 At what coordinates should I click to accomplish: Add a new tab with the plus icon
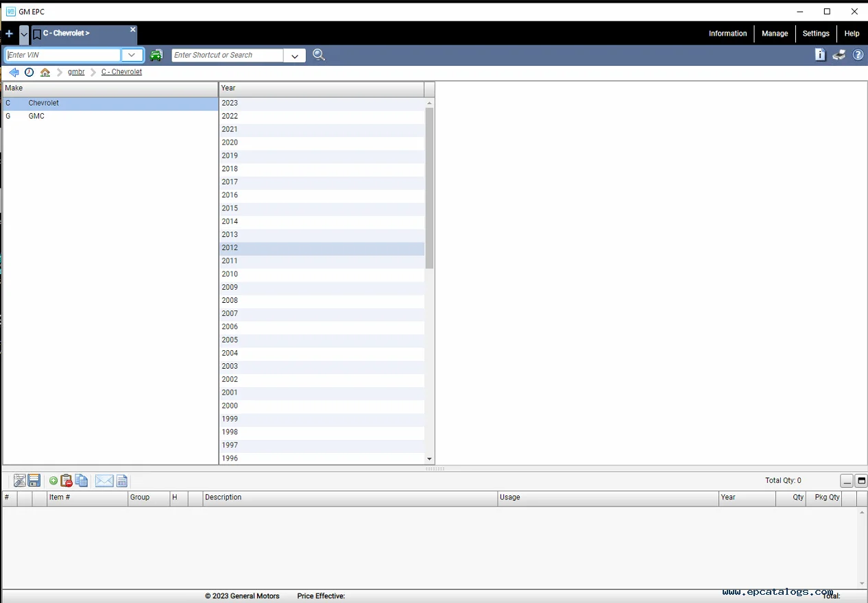coord(9,34)
